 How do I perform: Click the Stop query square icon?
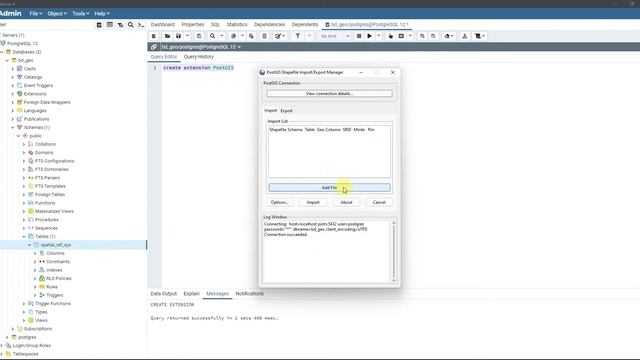359,36
